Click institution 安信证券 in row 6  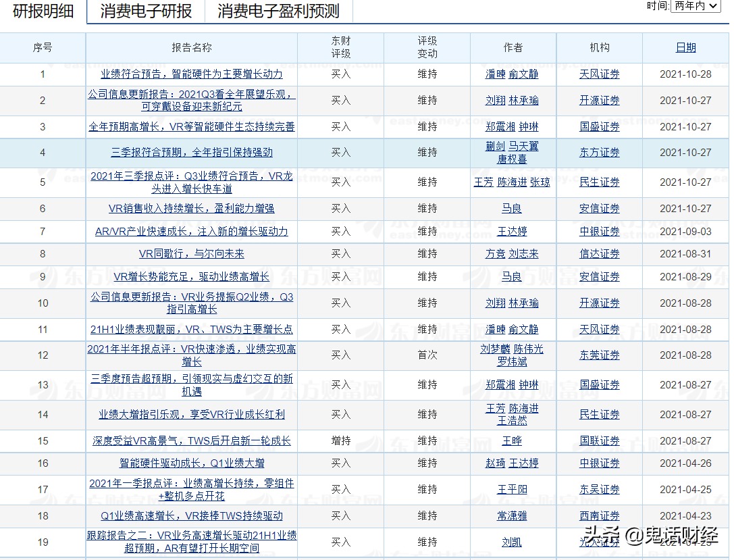[600, 208]
